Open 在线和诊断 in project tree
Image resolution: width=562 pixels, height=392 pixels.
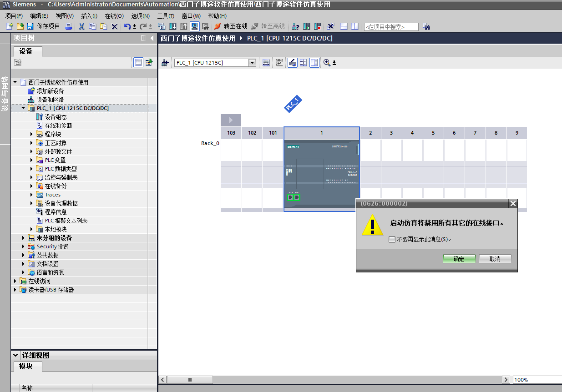click(58, 126)
